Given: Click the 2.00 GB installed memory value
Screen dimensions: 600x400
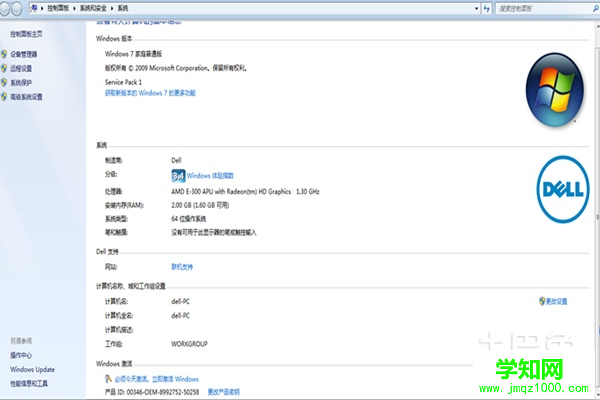Looking at the screenshot, I should pos(200,205).
